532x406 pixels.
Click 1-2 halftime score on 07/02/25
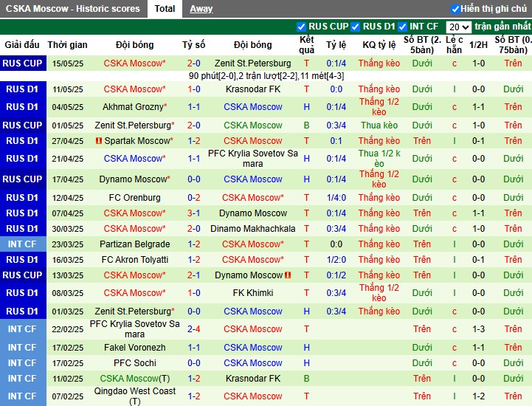tap(478, 396)
